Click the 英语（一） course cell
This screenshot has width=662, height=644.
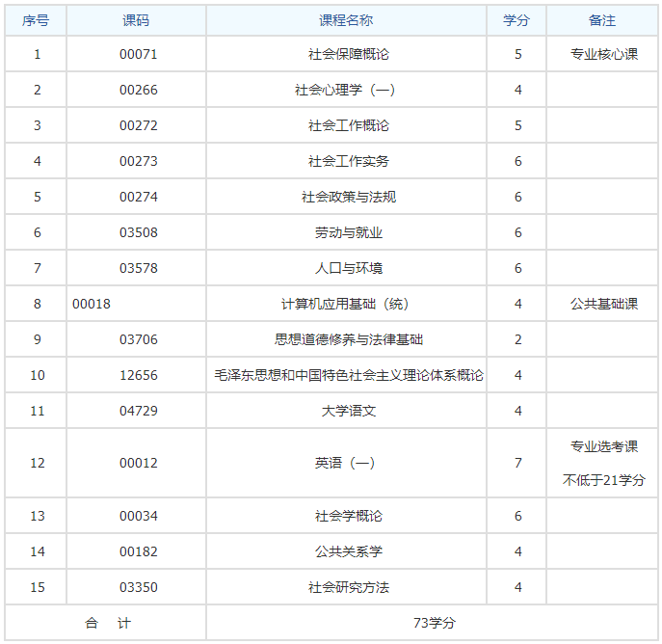pyautogui.click(x=348, y=463)
